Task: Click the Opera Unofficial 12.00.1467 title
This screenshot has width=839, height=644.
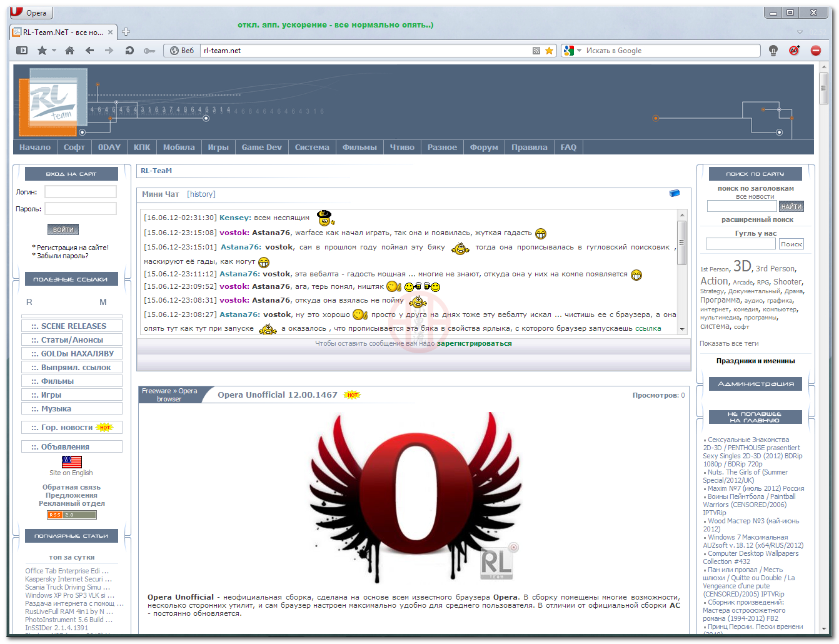Action: pos(278,395)
